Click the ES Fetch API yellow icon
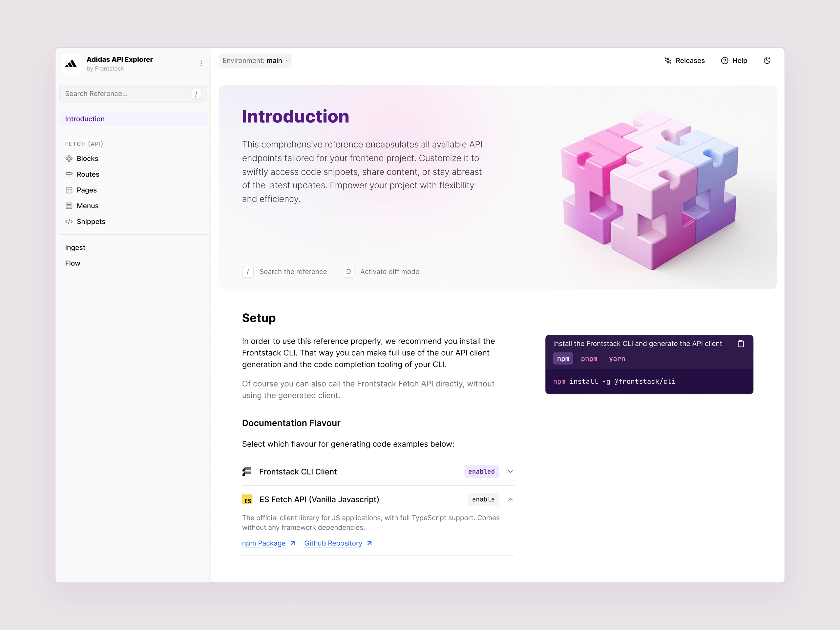 point(247,499)
